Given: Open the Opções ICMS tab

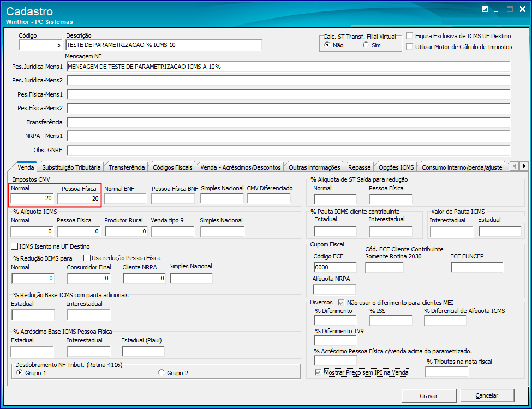Looking at the screenshot, I should point(396,167).
